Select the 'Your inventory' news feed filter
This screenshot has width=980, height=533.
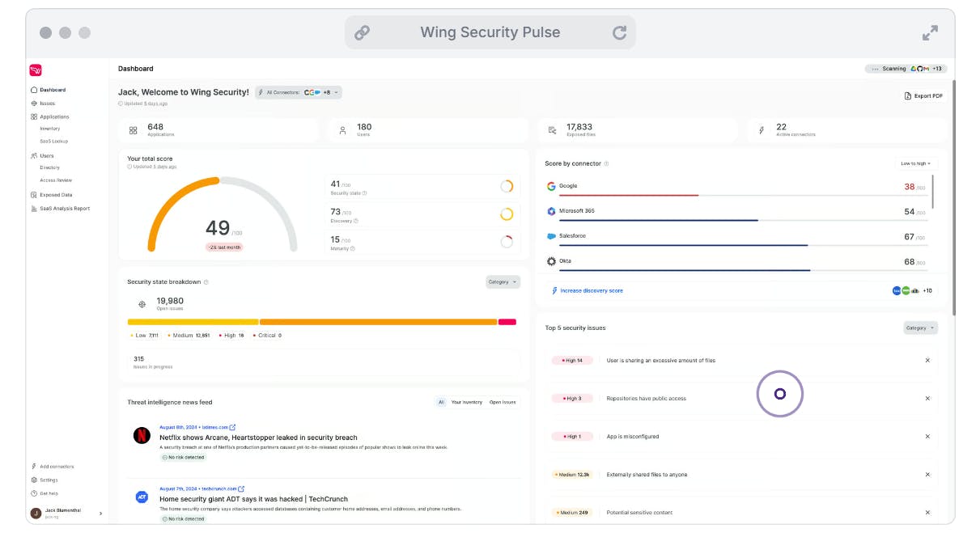(x=466, y=402)
